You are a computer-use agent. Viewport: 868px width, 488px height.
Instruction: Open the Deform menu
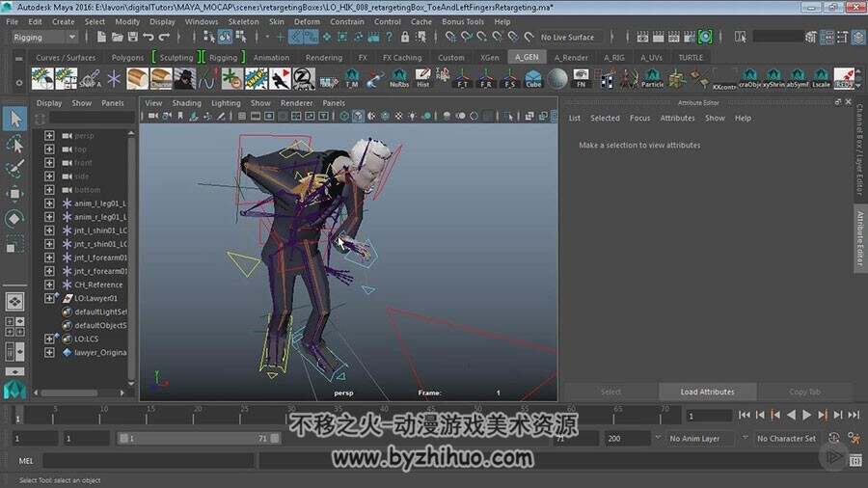pyautogui.click(x=307, y=21)
